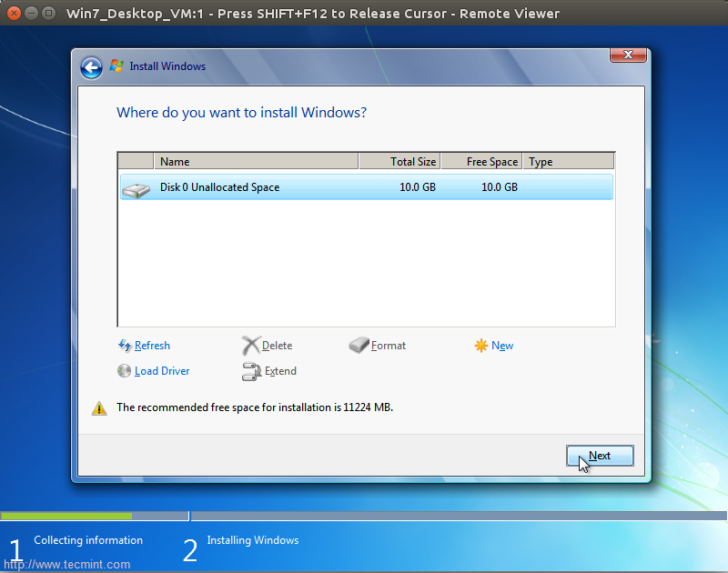Screen dimensions: 728x573
Task: Close the Install Windows dialog
Action: 628,55
